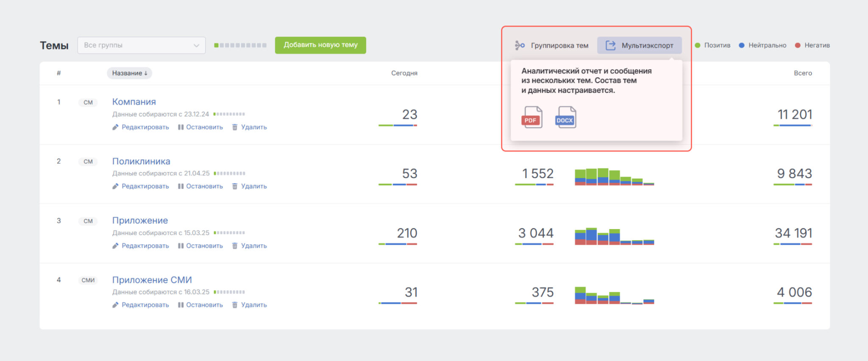
Task: Click topic quota progress bar near header
Action: [x=240, y=45]
